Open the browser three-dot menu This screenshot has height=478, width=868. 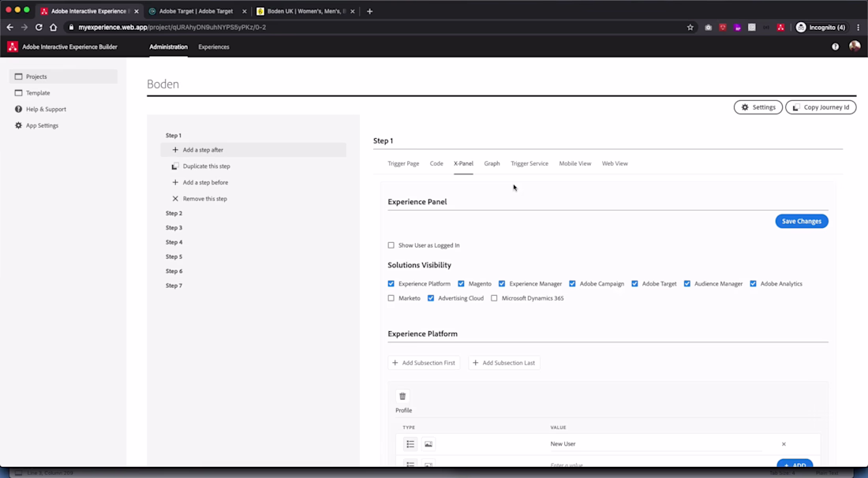click(859, 27)
